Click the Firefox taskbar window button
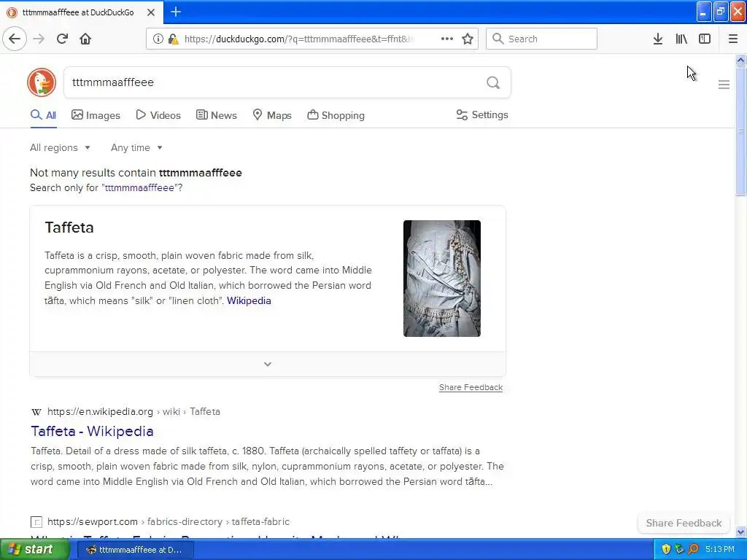This screenshot has height=560, width=747. coord(134,550)
